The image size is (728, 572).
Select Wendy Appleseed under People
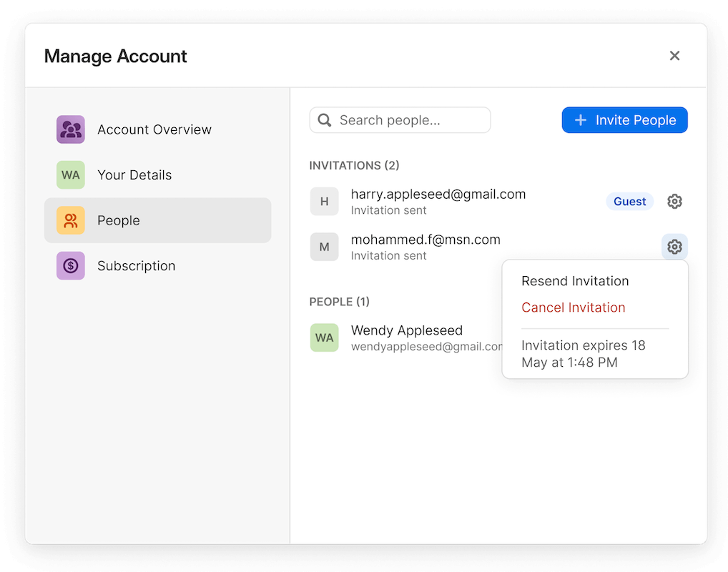(406, 330)
